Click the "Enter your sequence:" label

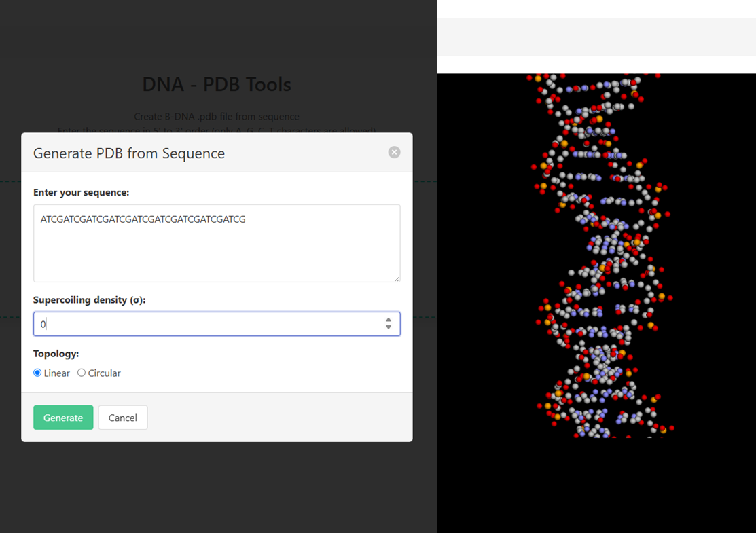pyautogui.click(x=81, y=192)
